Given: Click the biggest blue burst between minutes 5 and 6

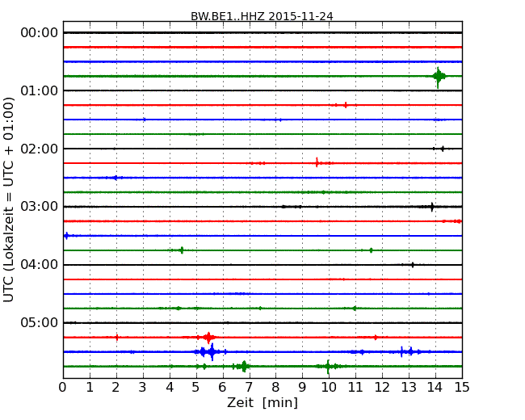Looking at the screenshot, I should point(212,351).
